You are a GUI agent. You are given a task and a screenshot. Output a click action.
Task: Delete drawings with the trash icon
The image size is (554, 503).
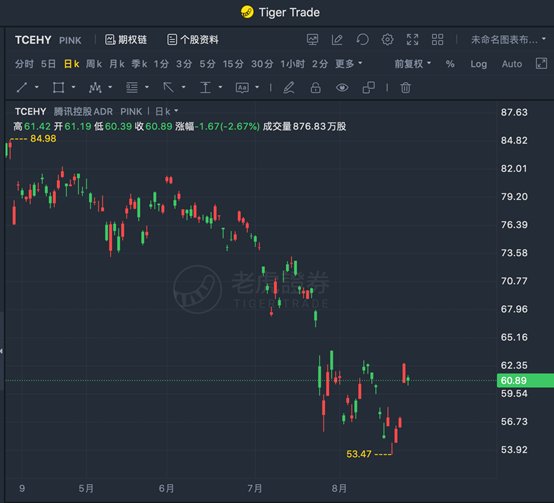click(x=406, y=87)
